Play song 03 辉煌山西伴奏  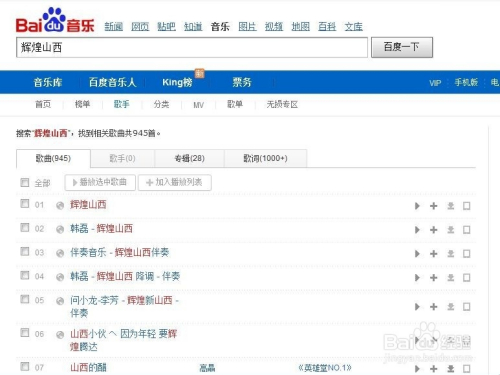coord(417,254)
